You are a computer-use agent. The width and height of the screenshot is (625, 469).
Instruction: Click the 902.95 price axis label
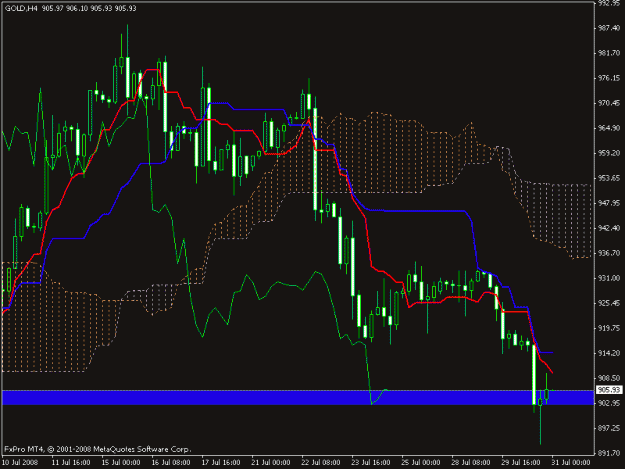coord(609,403)
